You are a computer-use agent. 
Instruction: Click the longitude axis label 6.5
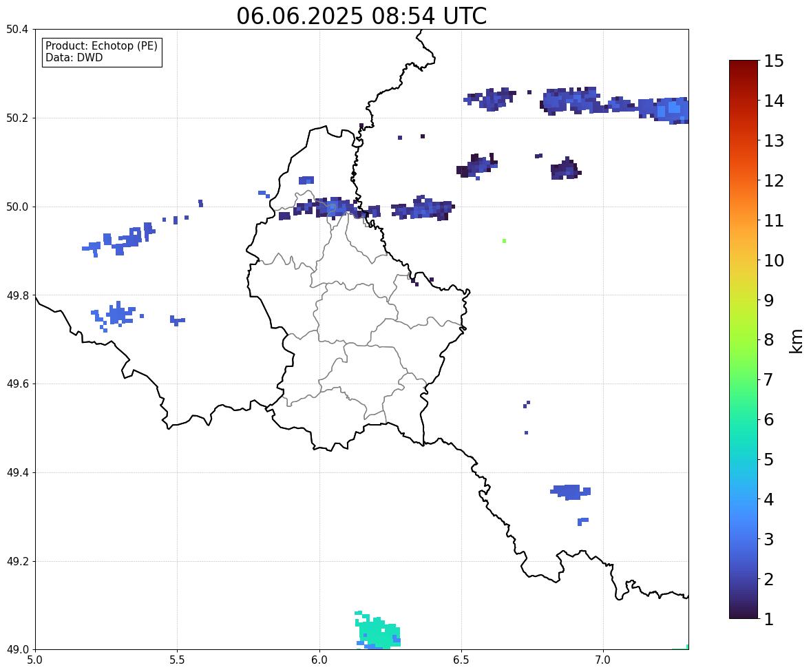pyautogui.click(x=461, y=660)
